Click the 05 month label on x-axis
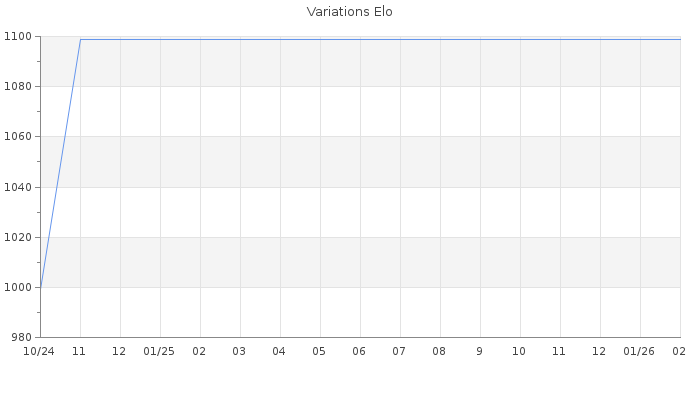This screenshot has height=400, width=700. point(319,352)
